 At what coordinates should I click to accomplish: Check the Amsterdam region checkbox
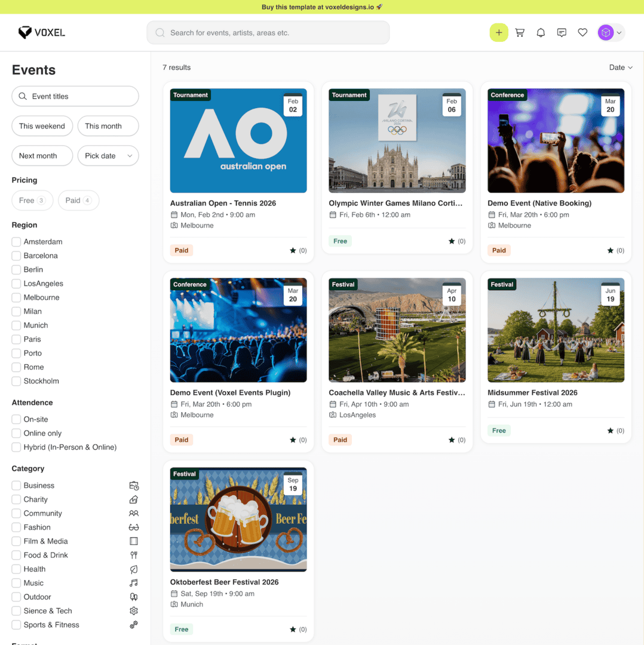point(17,242)
